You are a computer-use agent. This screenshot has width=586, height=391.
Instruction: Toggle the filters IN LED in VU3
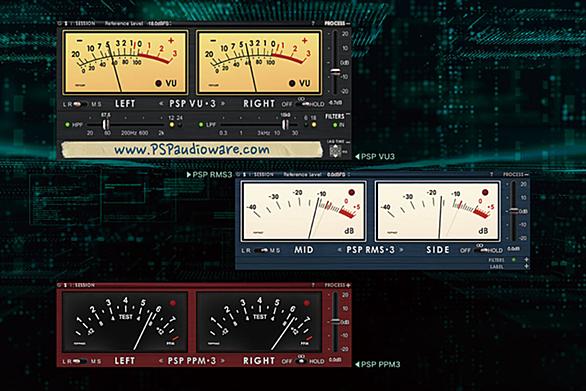(x=335, y=125)
